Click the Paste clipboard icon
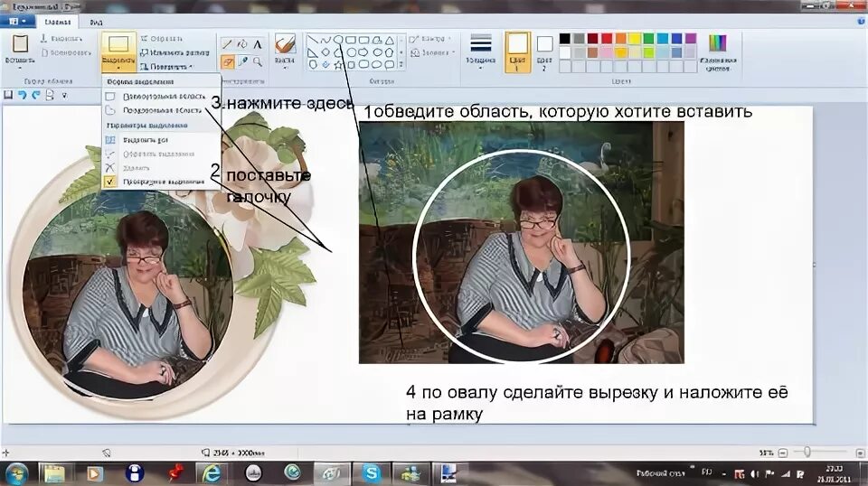The width and height of the screenshot is (868, 486). 20,43
